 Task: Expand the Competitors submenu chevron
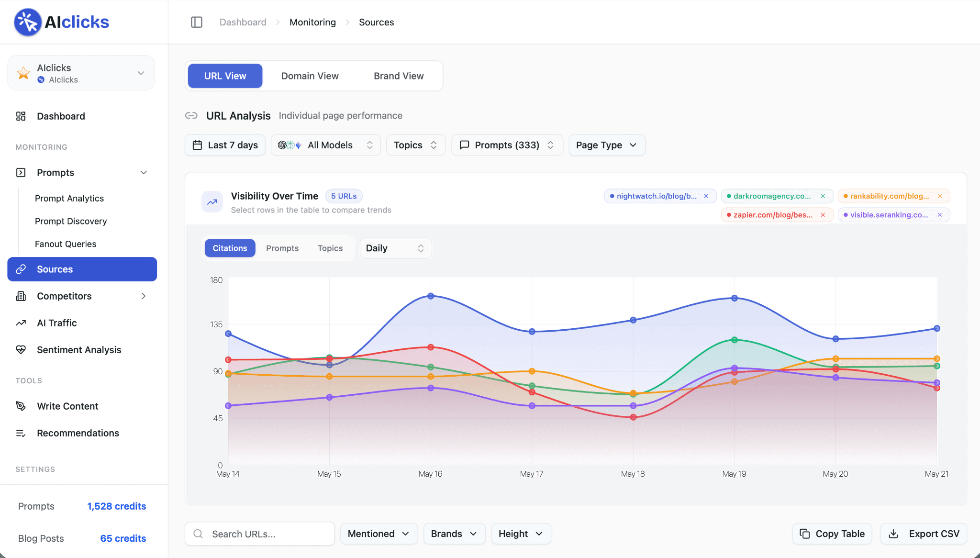click(144, 296)
